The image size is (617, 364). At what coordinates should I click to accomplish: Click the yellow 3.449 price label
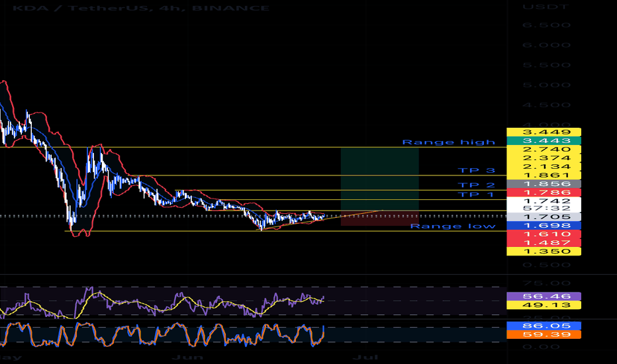[544, 132]
